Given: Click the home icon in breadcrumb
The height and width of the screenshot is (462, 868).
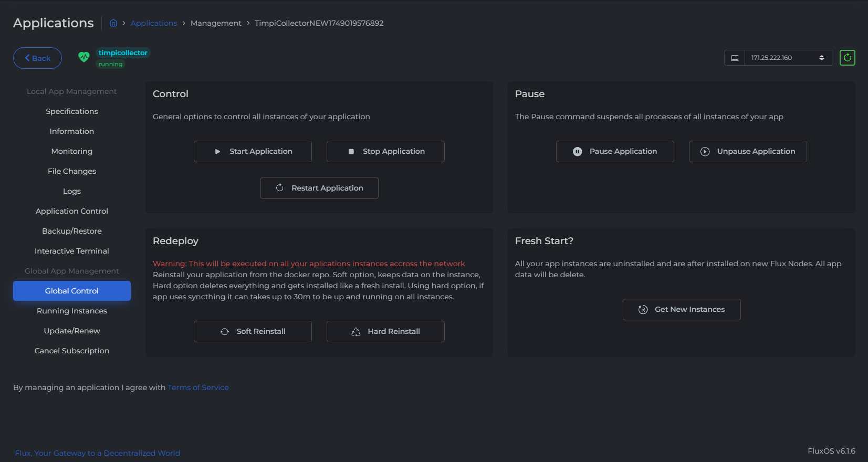Looking at the screenshot, I should point(113,23).
